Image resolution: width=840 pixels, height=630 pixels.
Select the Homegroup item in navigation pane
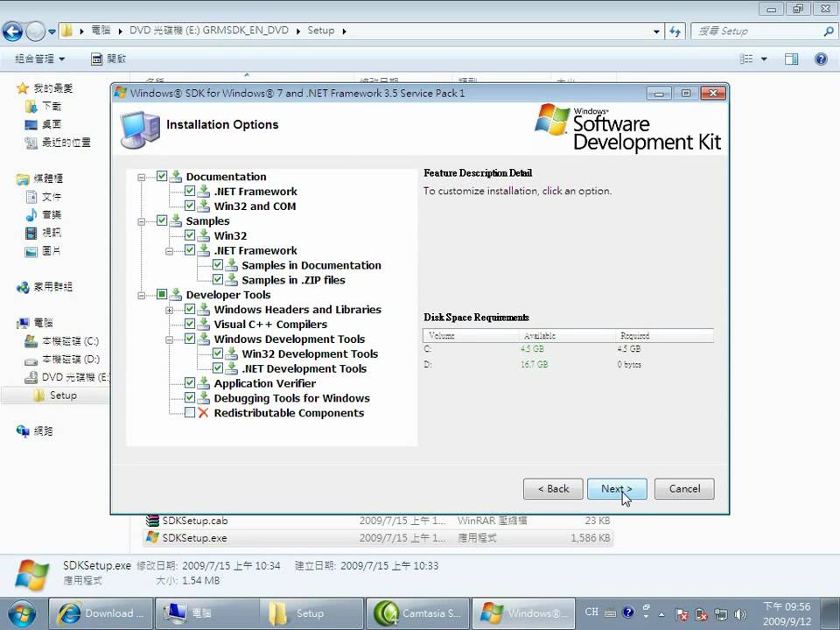pos(45,287)
